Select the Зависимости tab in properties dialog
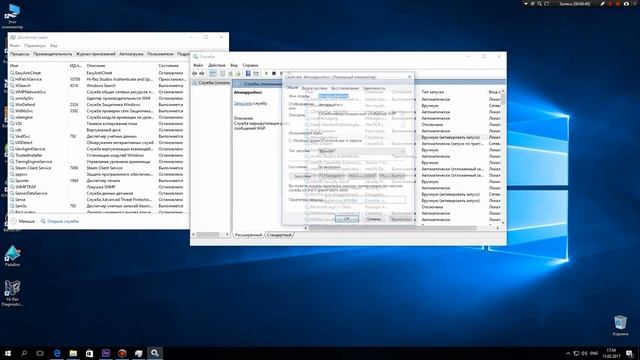640x360 pixels. pos(374,88)
